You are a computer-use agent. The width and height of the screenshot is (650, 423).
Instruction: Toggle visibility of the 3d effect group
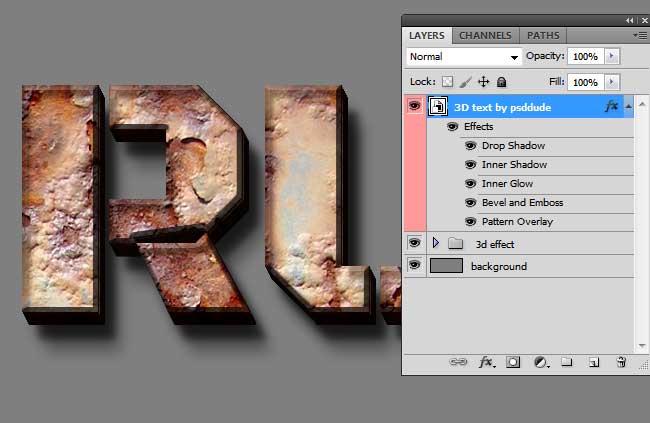coord(414,243)
